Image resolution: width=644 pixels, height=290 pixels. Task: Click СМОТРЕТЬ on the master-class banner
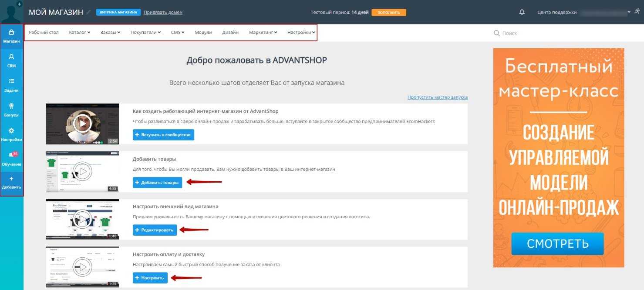[557, 243]
